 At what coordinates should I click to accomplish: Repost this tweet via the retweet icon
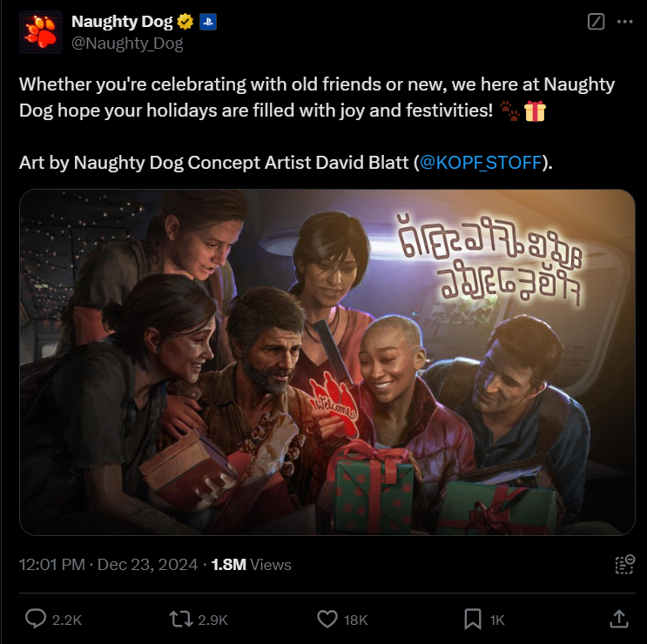tap(181, 620)
